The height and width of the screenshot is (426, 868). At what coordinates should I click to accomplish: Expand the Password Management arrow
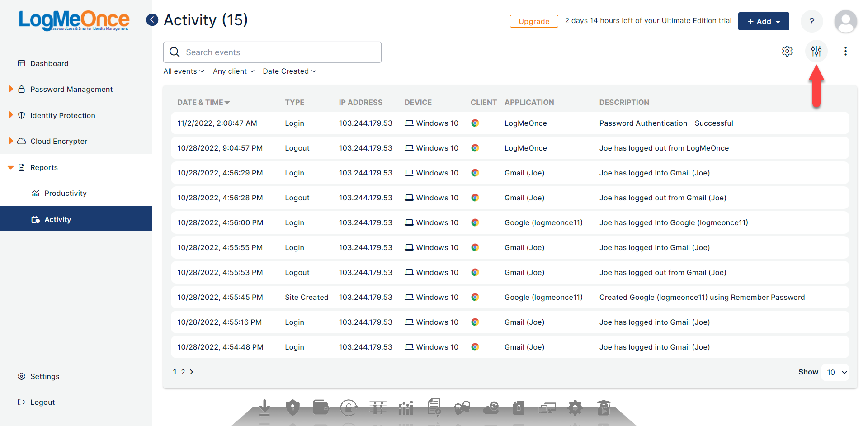pos(11,89)
